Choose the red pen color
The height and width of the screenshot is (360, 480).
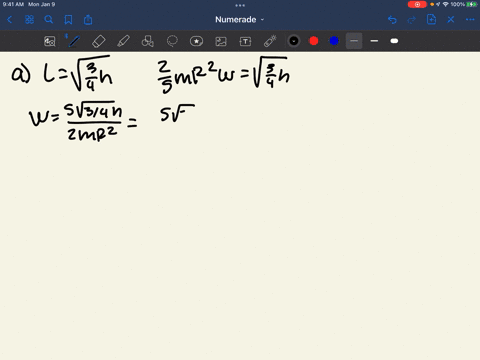pos(314,41)
